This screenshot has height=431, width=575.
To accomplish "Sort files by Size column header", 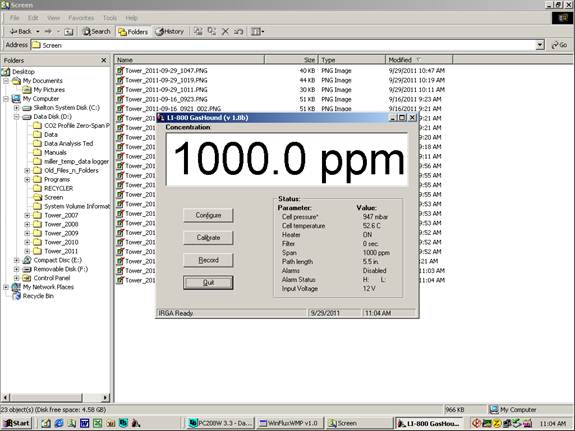I will (x=291, y=60).
